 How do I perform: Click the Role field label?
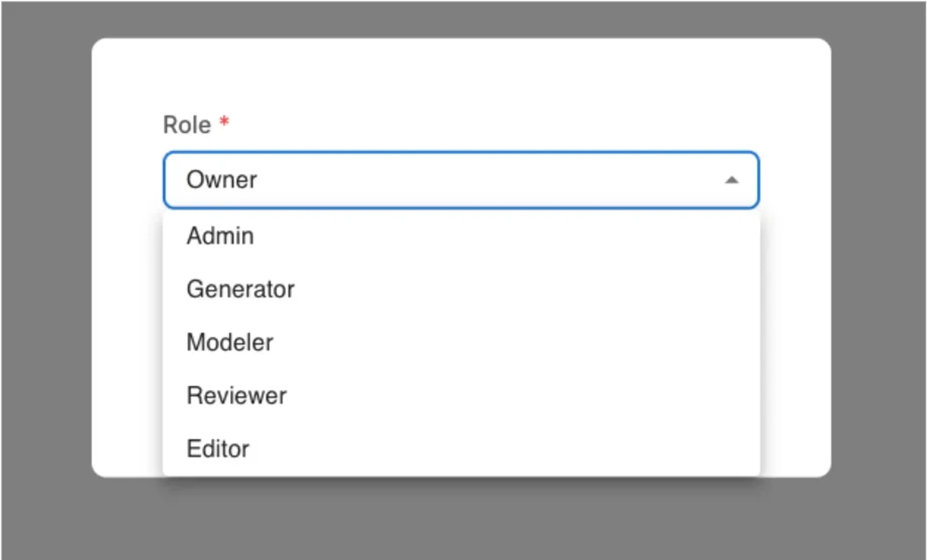click(x=187, y=125)
